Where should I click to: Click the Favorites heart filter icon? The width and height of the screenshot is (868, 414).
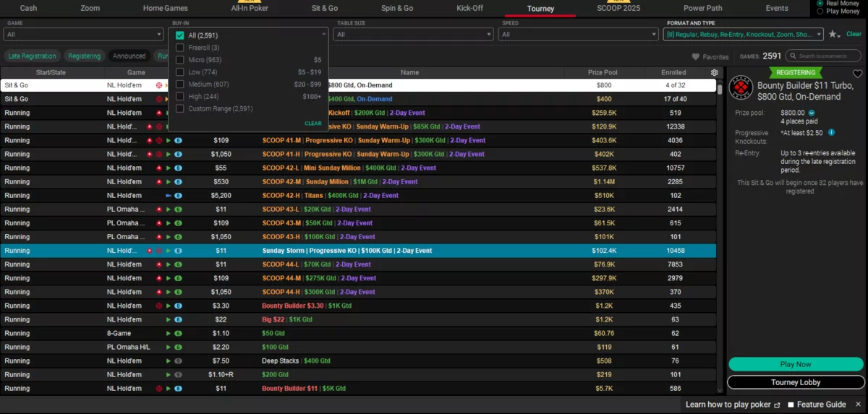pyautogui.click(x=696, y=56)
